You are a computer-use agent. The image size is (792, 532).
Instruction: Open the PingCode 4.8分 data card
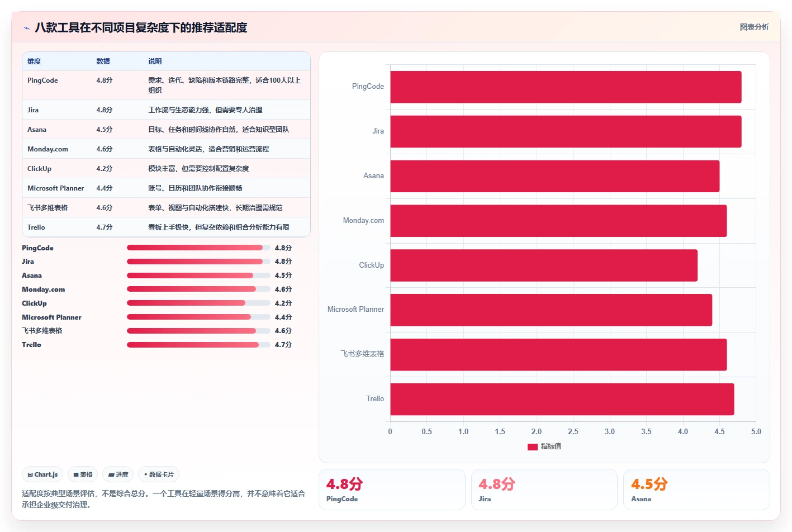pos(392,490)
